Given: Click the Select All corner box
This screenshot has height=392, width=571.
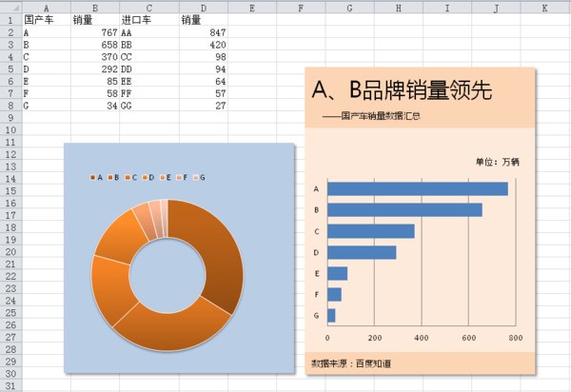Looking at the screenshot, I should 10,7.
